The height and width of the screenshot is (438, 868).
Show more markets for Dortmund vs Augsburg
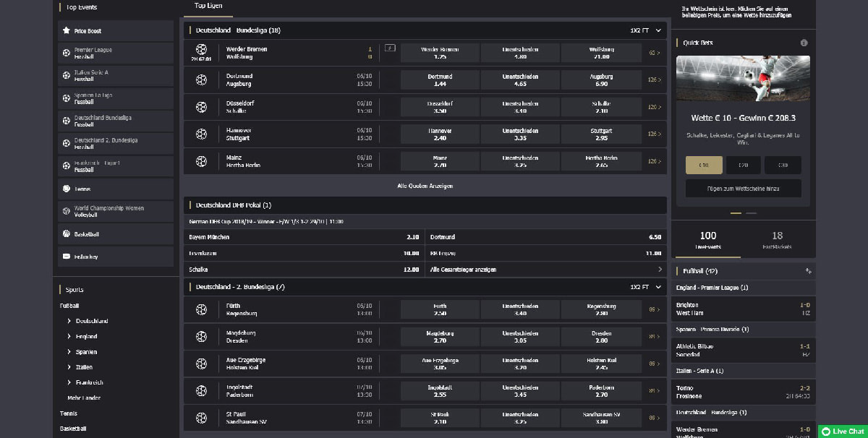coord(655,80)
